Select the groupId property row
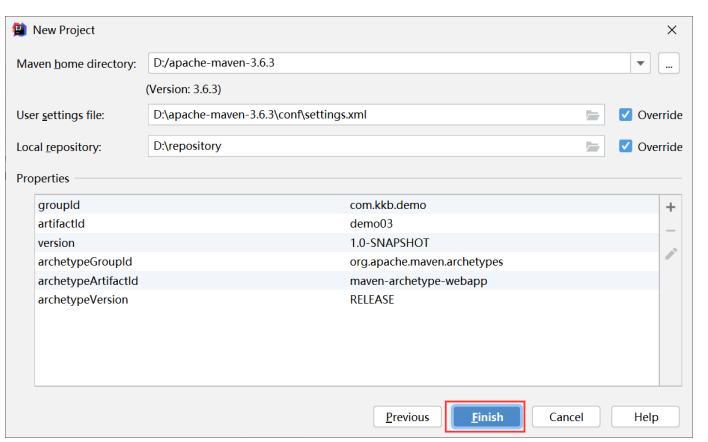This screenshot has height=442, width=708. click(347, 205)
